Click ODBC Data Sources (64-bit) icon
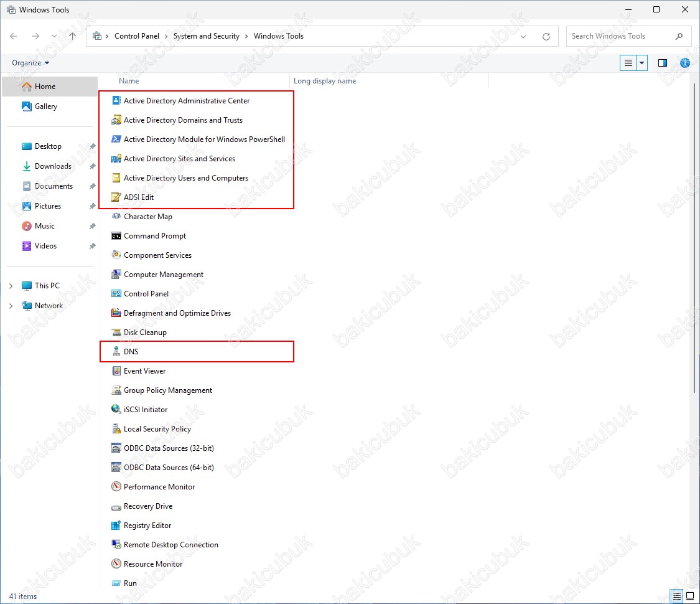The height and width of the screenshot is (604, 700). (116, 467)
